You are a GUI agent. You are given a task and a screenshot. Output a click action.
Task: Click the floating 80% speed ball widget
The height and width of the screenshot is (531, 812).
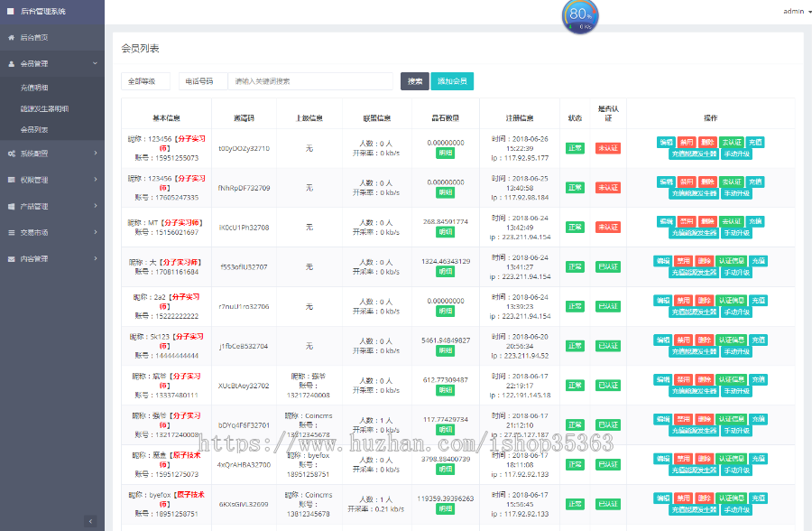[x=580, y=16]
